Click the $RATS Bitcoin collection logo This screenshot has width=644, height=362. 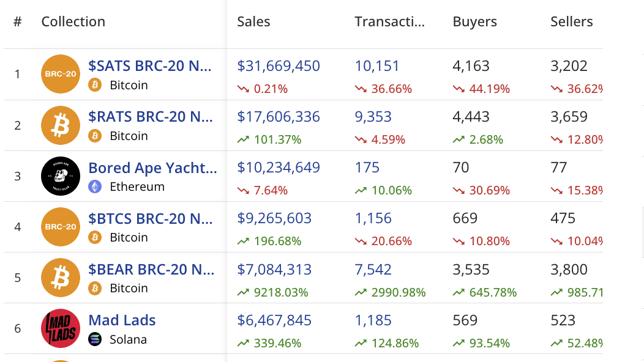coord(61,125)
